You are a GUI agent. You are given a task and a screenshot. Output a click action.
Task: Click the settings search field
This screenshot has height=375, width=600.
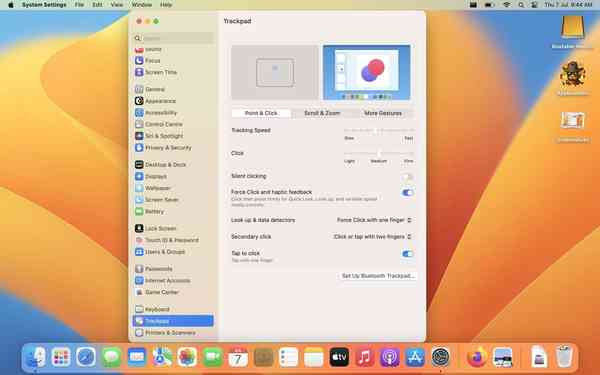(x=173, y=38)
